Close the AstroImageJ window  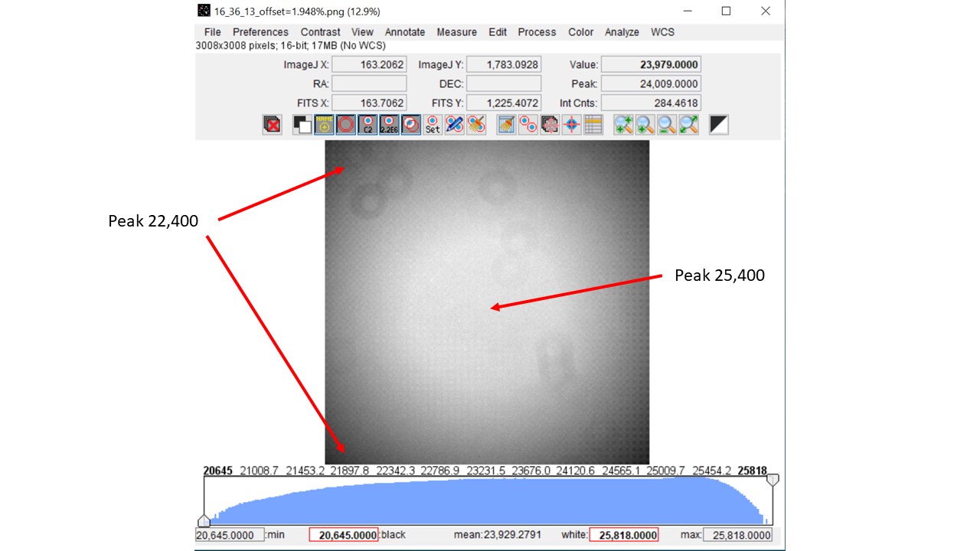[766, 11]
